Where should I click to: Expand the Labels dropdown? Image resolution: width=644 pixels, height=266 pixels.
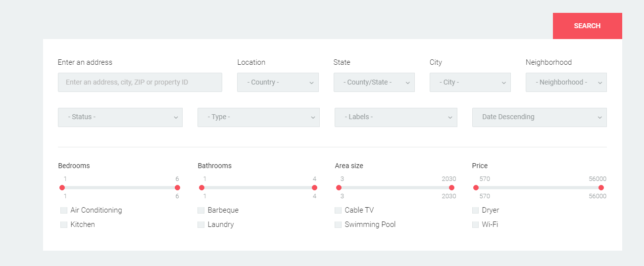pyautogui.click(x=396, y=117)
